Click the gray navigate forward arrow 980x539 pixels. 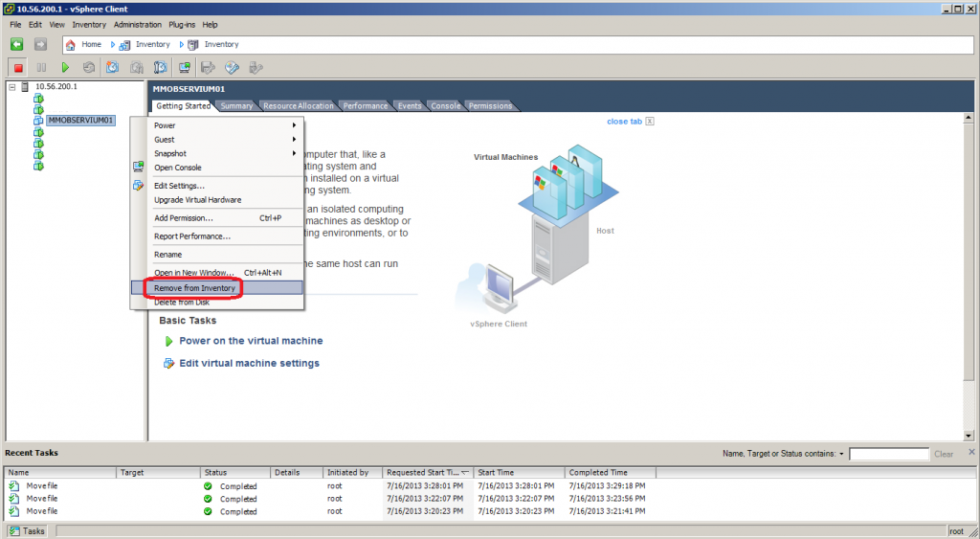[40, 44]
